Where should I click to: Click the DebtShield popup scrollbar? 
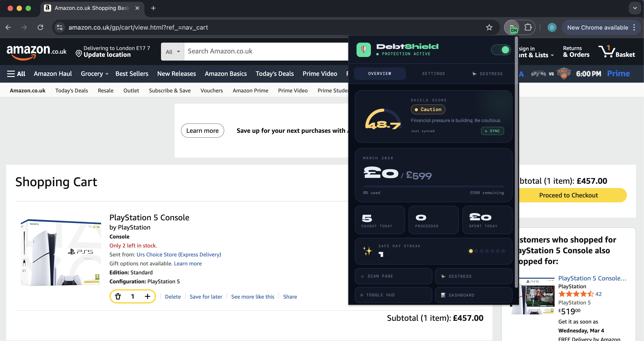click(x=516, y=163)
